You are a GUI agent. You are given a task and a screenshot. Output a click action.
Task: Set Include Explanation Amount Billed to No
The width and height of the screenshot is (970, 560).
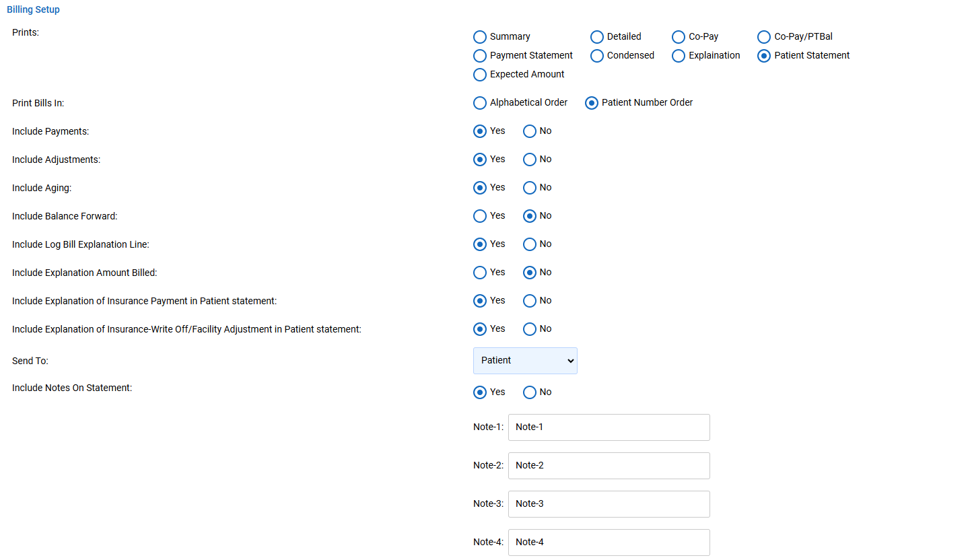[530, 273]
